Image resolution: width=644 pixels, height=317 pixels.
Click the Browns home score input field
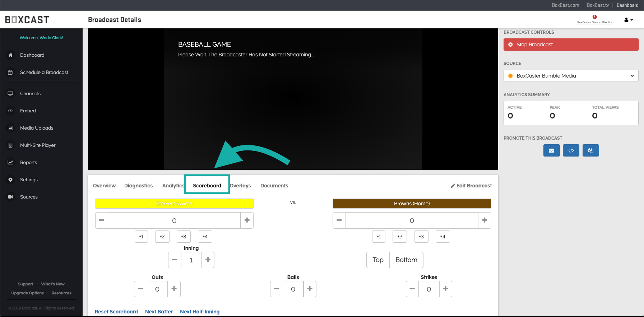412,220
